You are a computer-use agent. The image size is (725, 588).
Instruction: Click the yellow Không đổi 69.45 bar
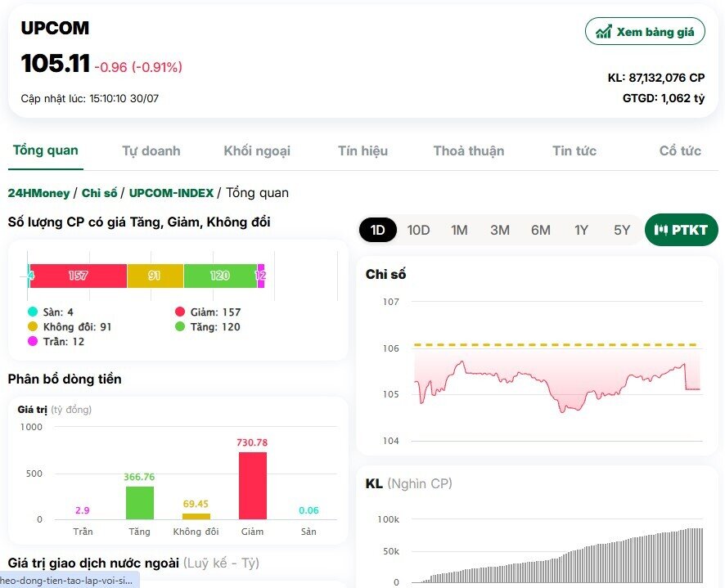tap(196, 516)
